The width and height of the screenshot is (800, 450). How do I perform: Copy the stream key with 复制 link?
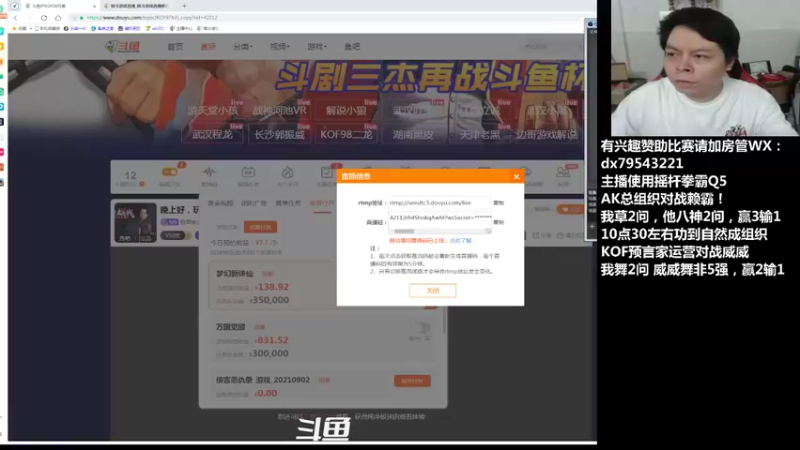[x=498, y=222]
